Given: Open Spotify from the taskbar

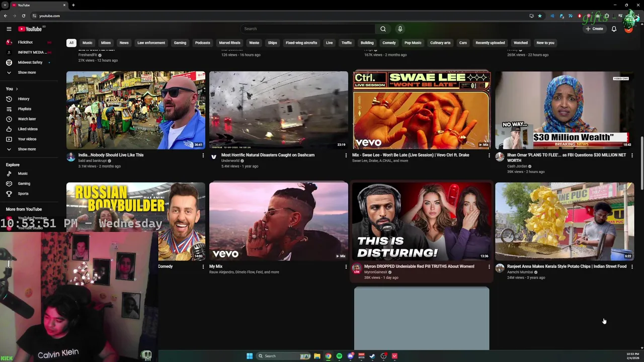Looking at the screenshot, I should [x=339, y=356].
